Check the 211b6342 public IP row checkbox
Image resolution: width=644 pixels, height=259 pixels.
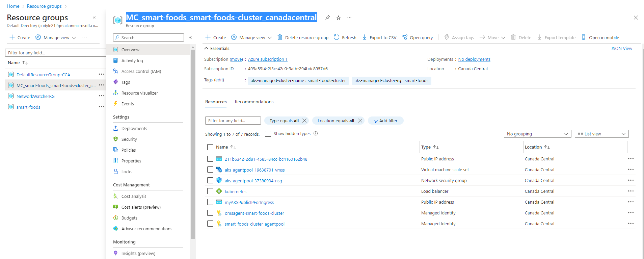pos(210,159)
